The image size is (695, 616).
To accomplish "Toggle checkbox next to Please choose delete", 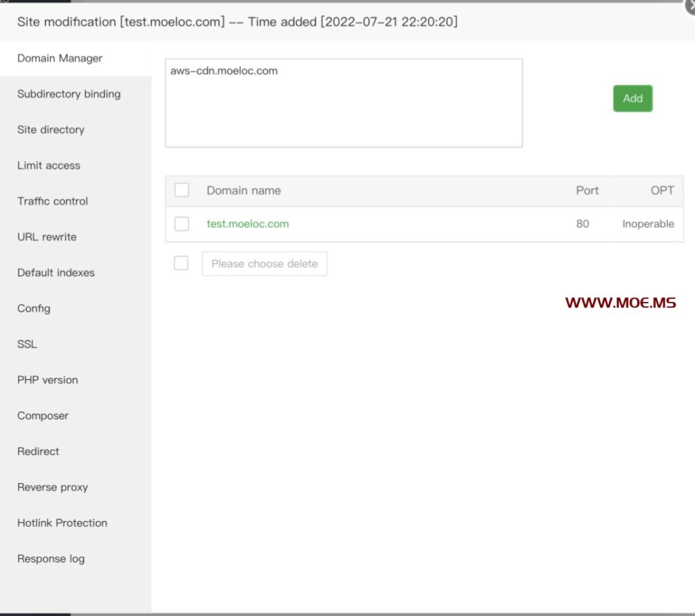I will pyautogui.click(x=181, y=263).
